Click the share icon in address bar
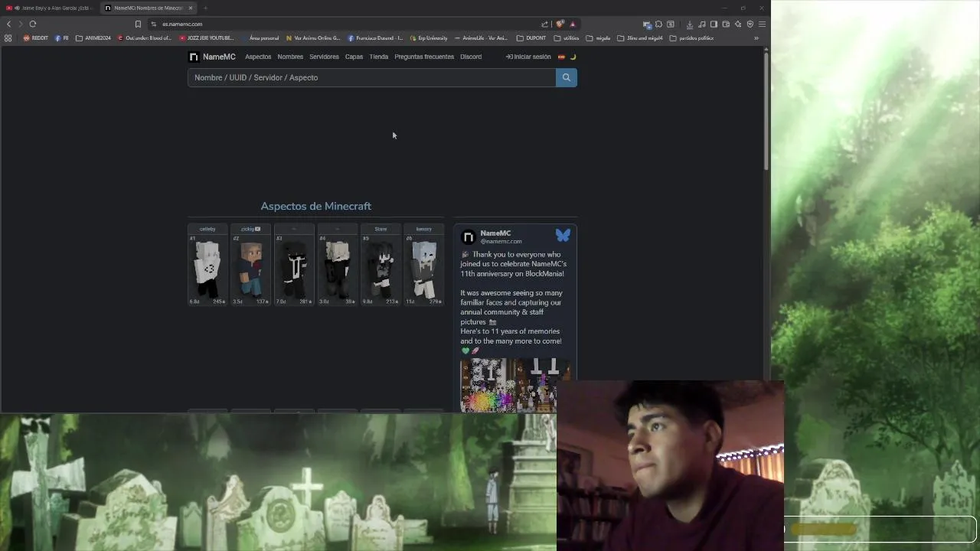The height and width of the screenshot is (551, 980). click(544, 24)
